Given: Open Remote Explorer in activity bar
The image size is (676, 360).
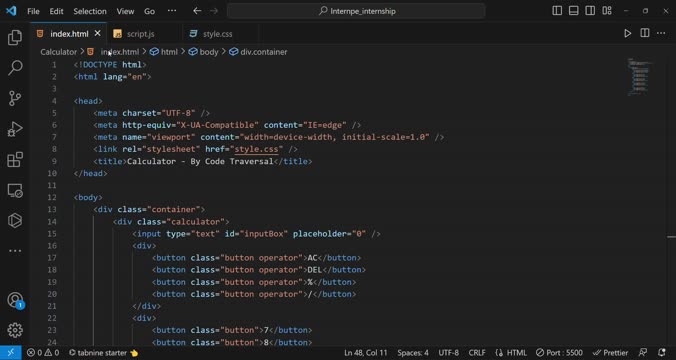Looking at the screenshot, I should pyautogui.click(x=15, y=190).
